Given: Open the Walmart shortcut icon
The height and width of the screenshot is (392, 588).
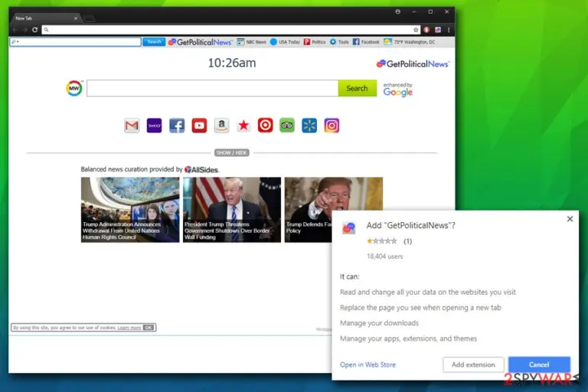Looking at the screenshot, I should (309, 126).
